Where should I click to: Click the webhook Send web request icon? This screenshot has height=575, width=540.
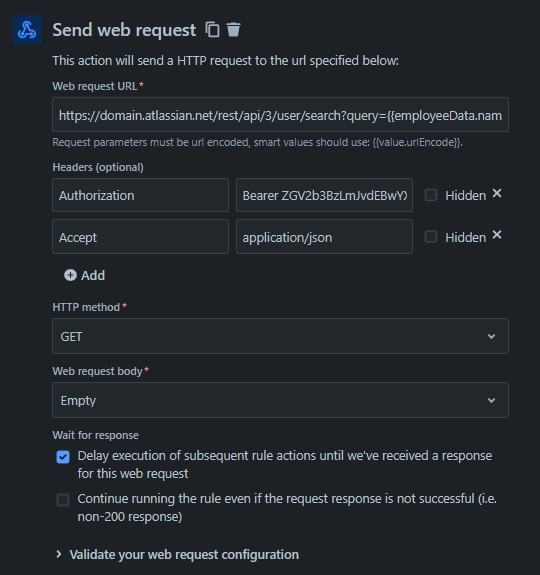27,30
